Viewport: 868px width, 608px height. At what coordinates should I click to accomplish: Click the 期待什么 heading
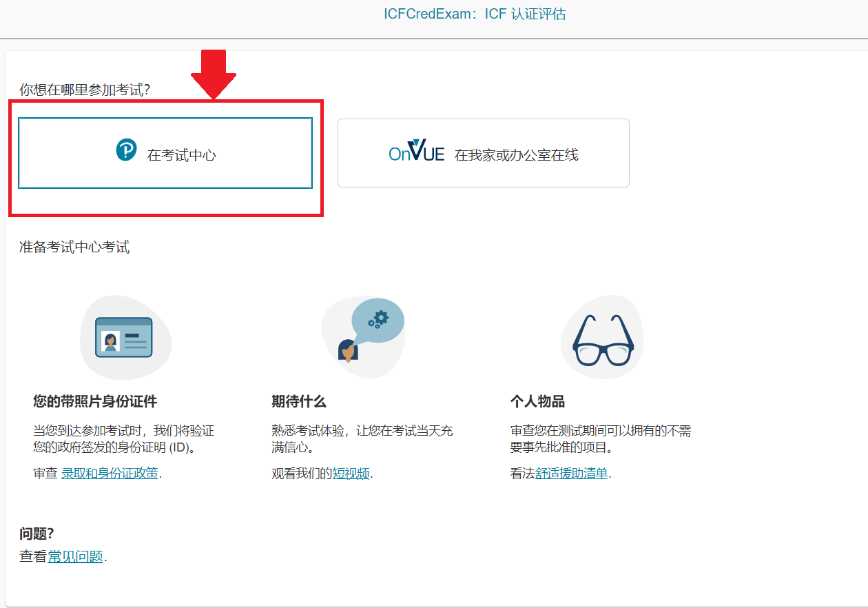(299, 401)
